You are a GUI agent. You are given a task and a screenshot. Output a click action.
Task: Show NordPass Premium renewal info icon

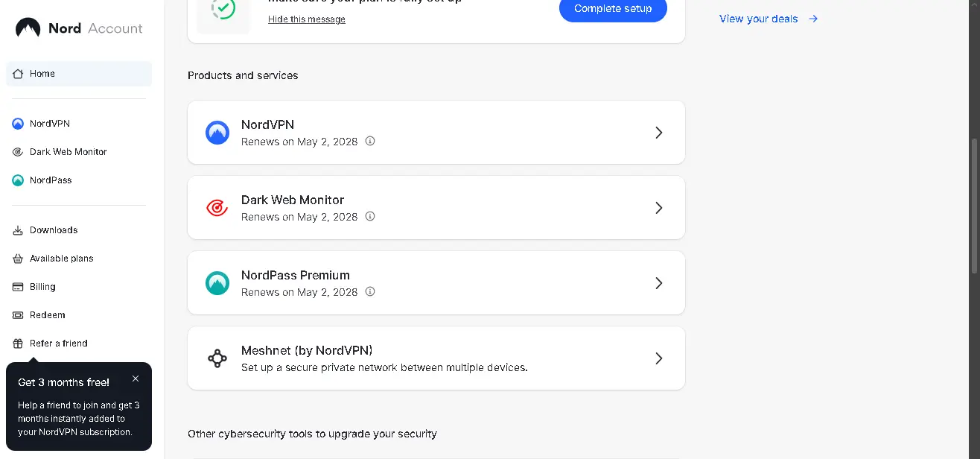[370, 291]
